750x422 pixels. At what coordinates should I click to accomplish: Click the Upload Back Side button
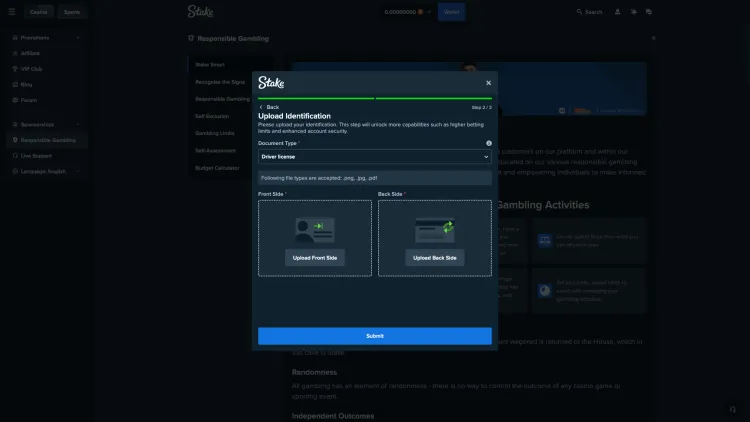(x=435, y=257)
